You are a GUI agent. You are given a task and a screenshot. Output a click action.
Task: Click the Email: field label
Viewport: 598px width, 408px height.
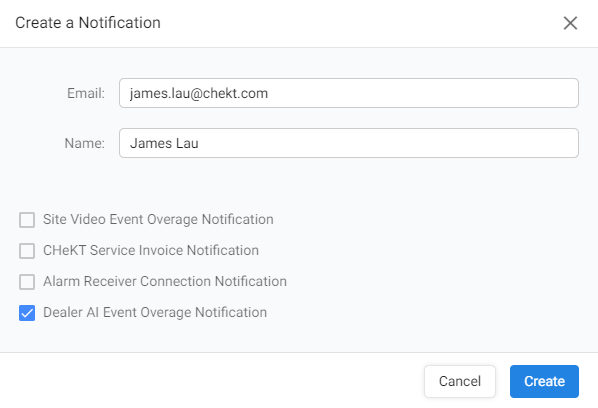(x=86, y=93)
